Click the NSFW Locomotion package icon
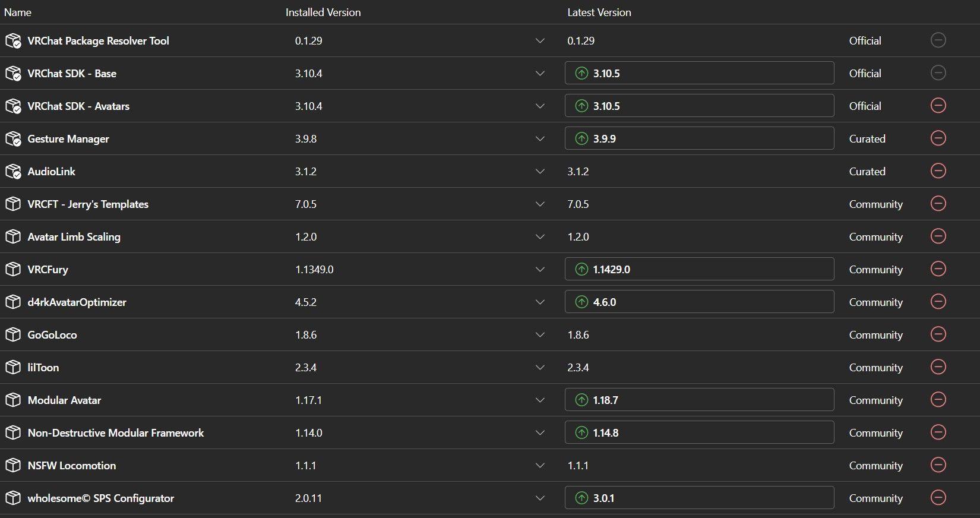The height and width of the screenshot is (518, 980). click(x=13, y=465)
